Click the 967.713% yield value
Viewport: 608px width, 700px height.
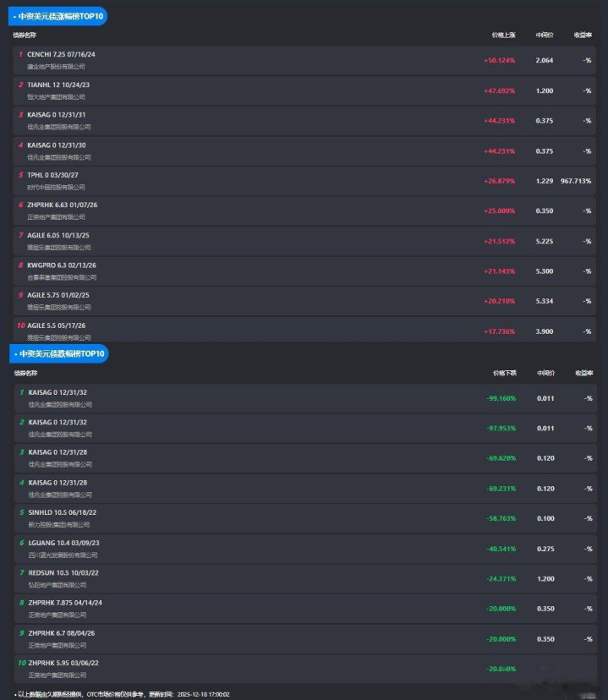coord(576,181)
